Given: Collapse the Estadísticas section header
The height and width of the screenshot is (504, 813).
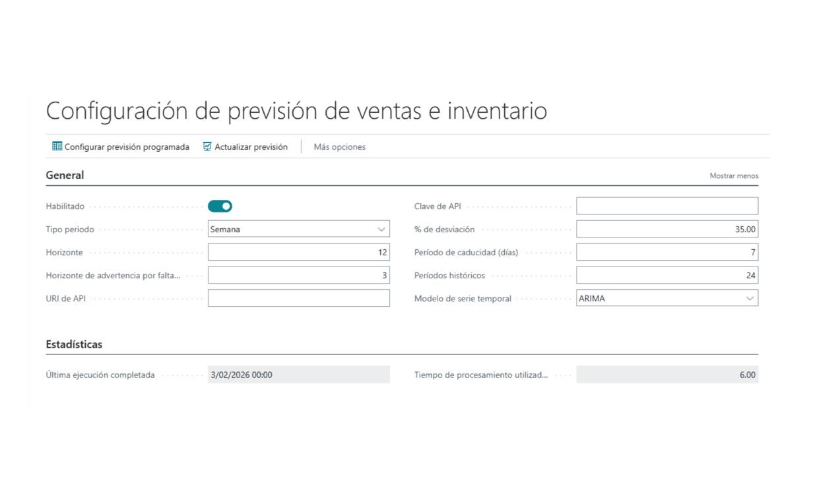Looking at the screenshot, I should tap(74, 344).
